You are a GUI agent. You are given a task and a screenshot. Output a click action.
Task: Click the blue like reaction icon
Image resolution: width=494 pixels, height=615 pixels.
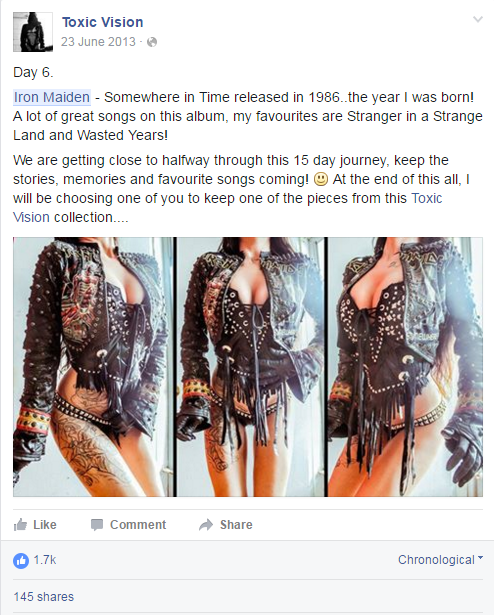[x=21, y=560]
